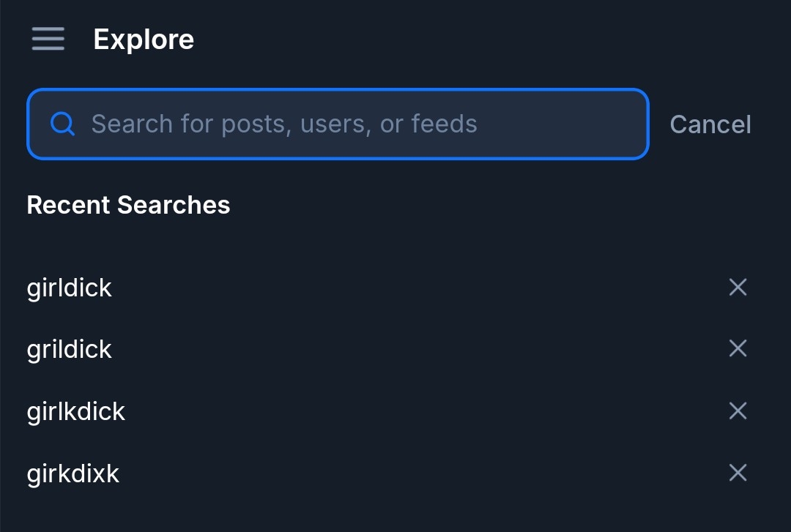The width and height of the screenshot is (791, 532).
Task: Dismiss the "girkdixk" recent search
Action: (x=738, y=473)
